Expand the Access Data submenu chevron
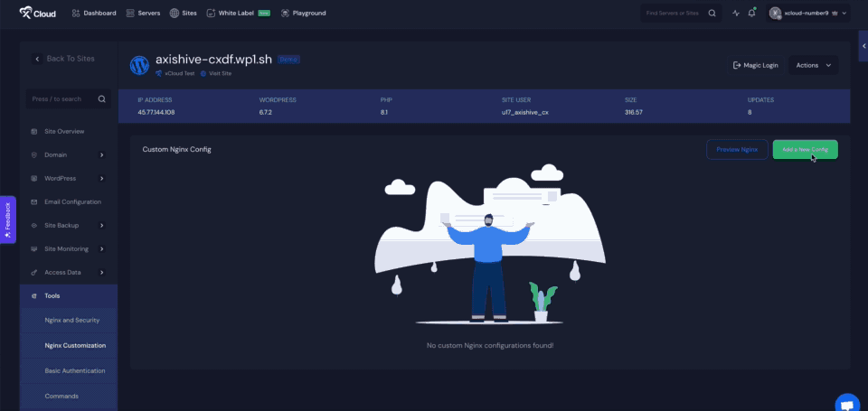This screenshot has height=411, width=868. click(102, 273)
